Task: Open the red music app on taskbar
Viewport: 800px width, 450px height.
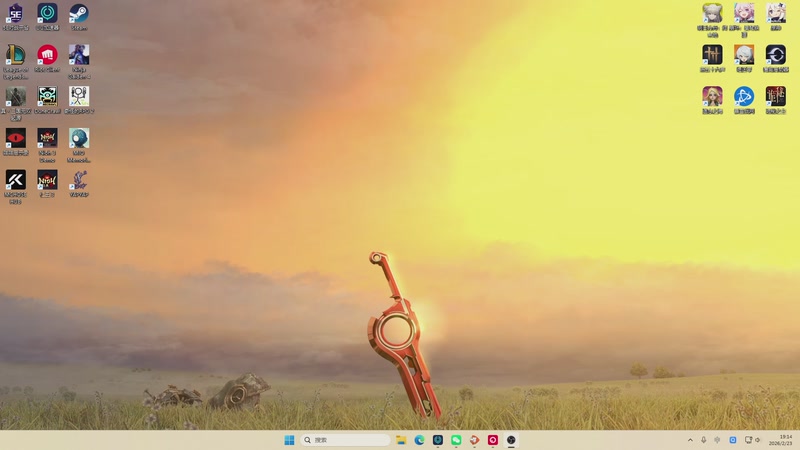Action: click(493, 440)
